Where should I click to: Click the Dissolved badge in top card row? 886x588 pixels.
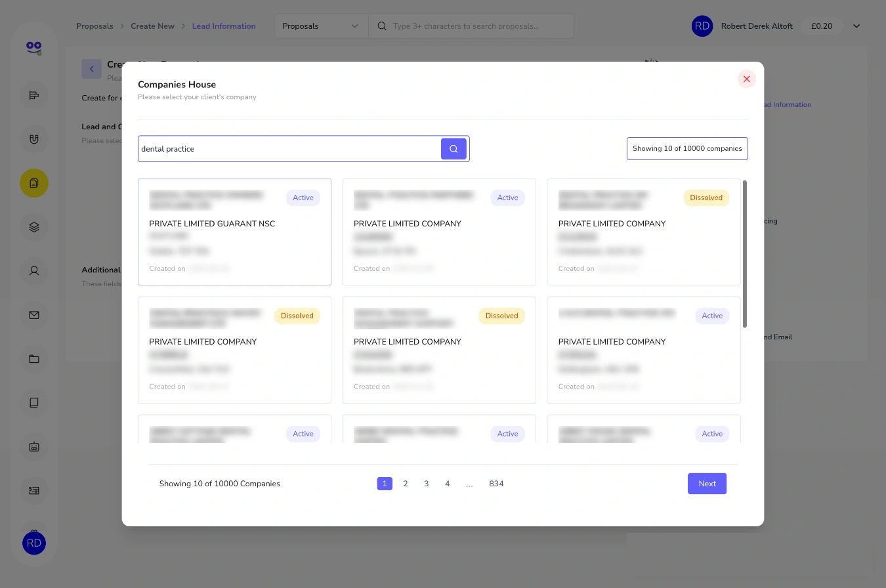(706, 198)
